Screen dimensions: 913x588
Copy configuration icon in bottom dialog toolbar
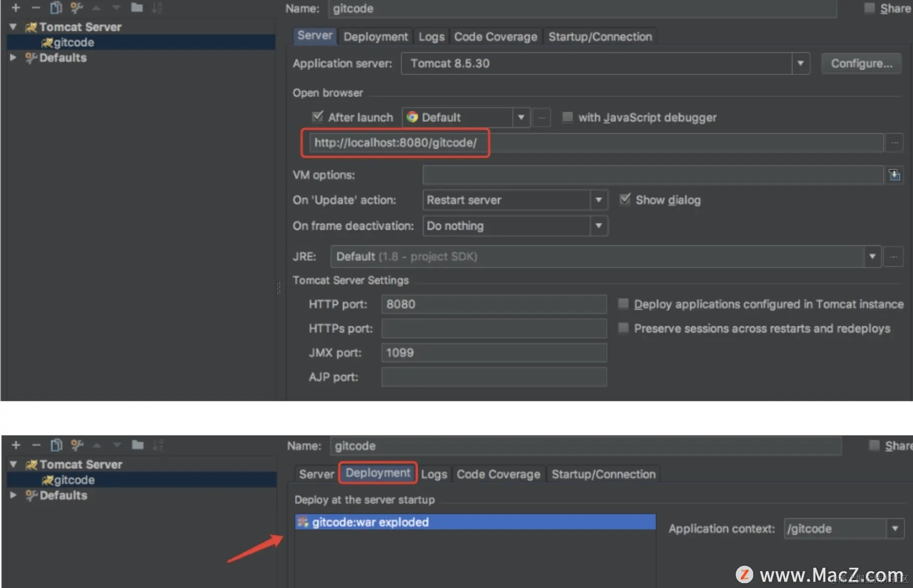(x=56, y=445)
